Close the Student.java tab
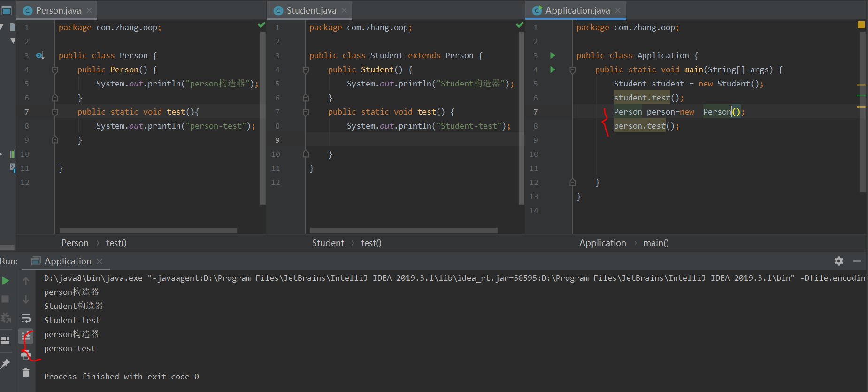This screenshot has height=392, width=868. tap(345, 10)
